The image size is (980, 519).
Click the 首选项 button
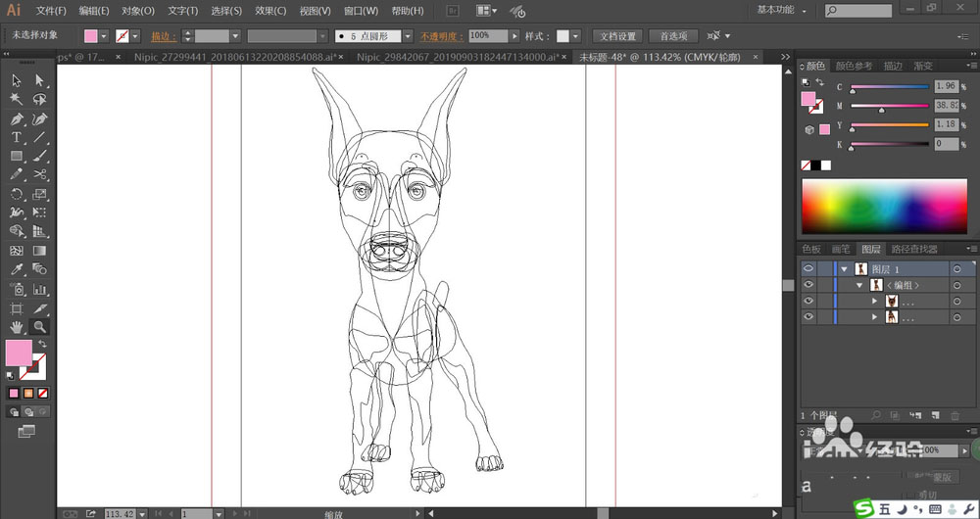tap(673, 36)
